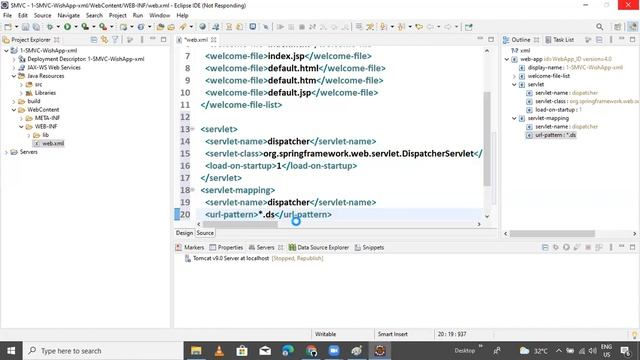Click the green Run button icon
The height and width of the screenshot is (360, 640).
pyautogui.click(x=67, y=27)
